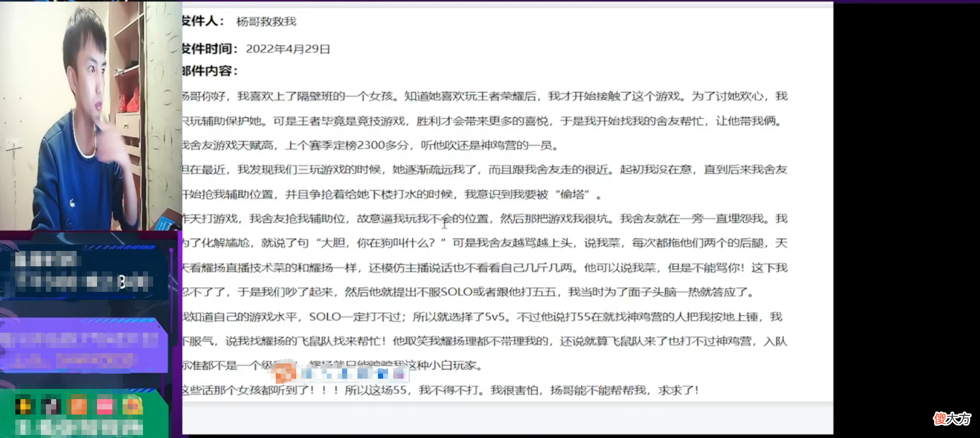
Task: Click the send date "2022年4月29日"
Action: click(288, 49)
